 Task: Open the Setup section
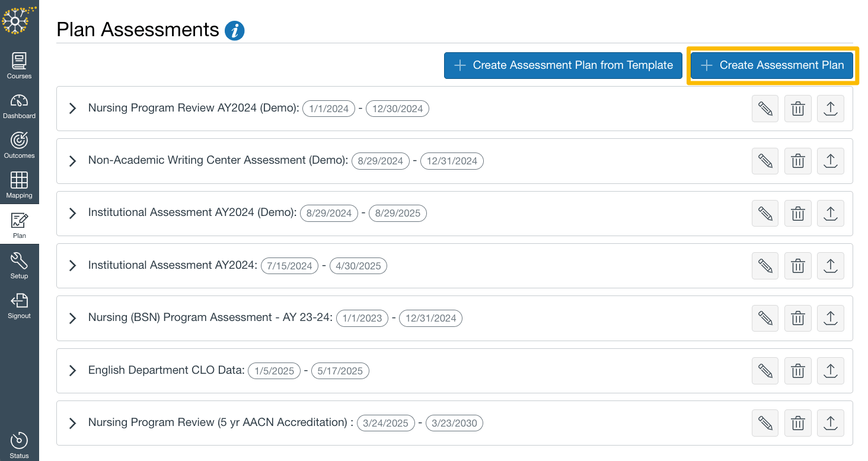point(19,265)
